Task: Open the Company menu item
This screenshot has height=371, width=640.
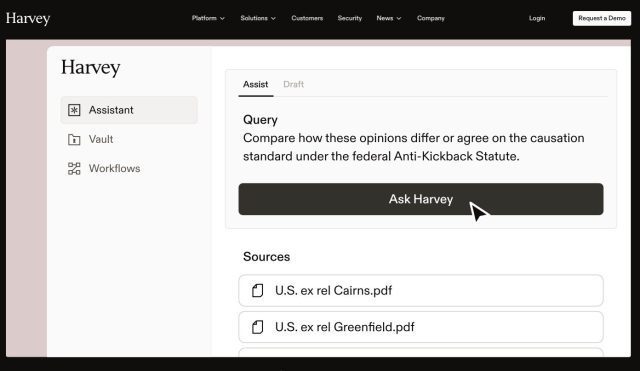Action: tap(431, 18)
